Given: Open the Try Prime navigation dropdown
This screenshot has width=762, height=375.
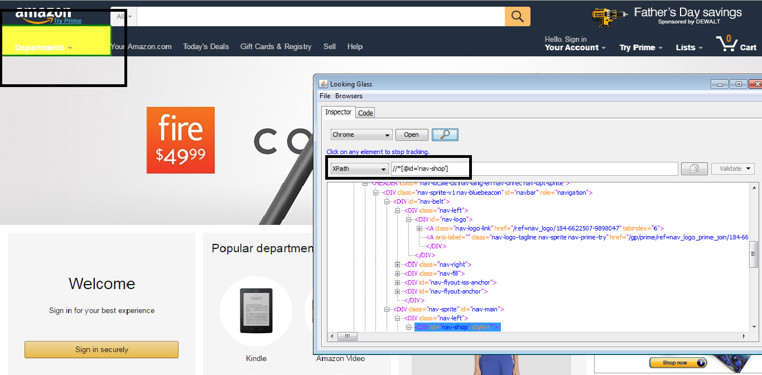Looking at the screenshot, I should 641,48.
